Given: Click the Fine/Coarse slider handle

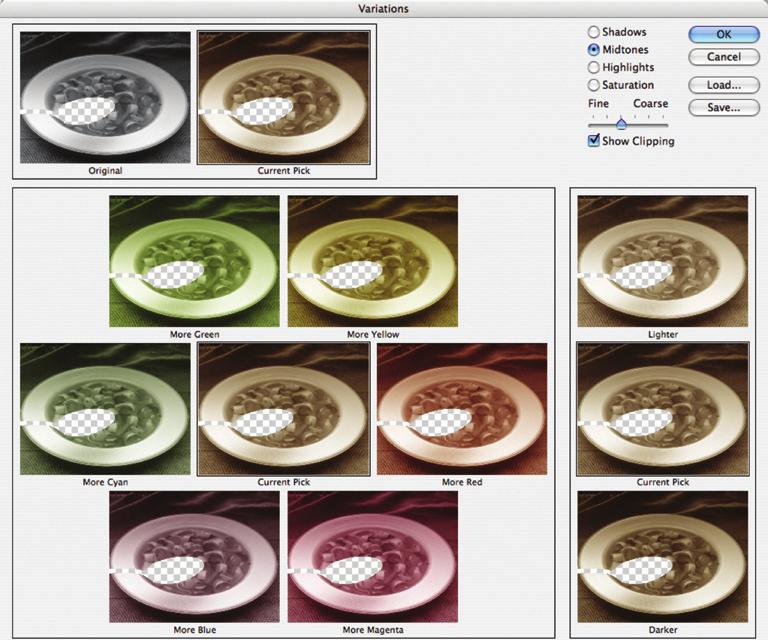Looking at the screenshot, I should tap(621, 123).
